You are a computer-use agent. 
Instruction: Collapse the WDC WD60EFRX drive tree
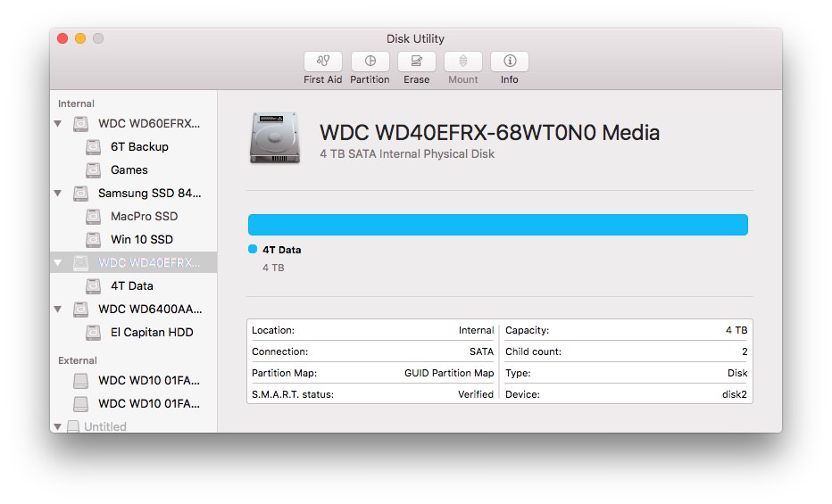point(58,123)
